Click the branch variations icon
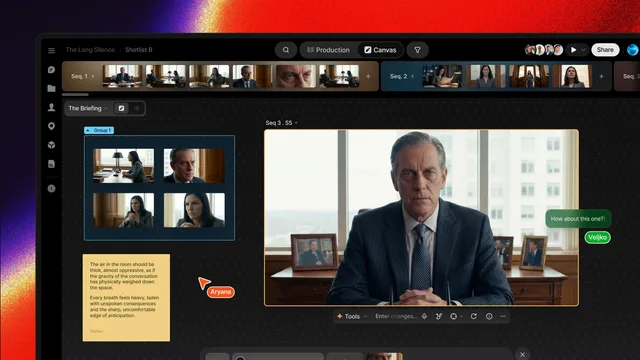 [439, 316]
